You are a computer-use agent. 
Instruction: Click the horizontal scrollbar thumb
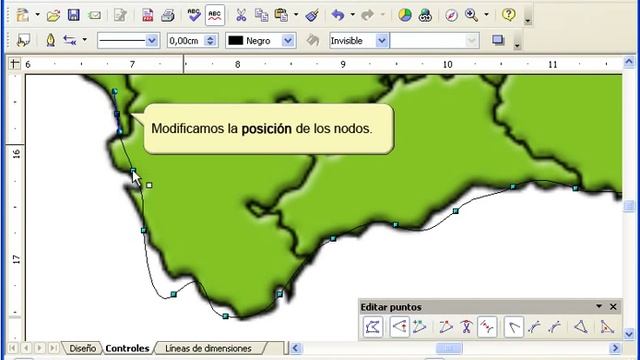point(449,348)
